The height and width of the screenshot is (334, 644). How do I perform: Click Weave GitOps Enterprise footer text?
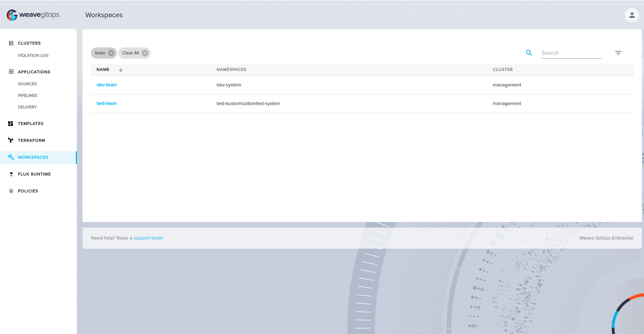pos(606,238)
